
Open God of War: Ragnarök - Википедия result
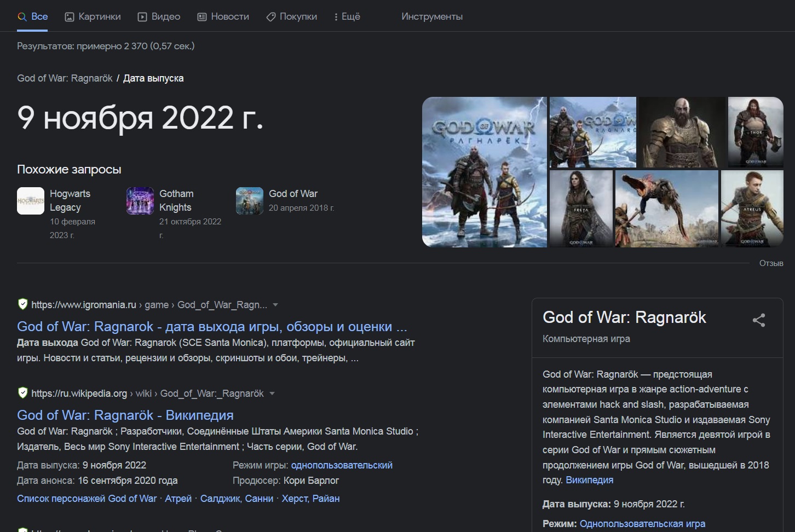point(125,415)
